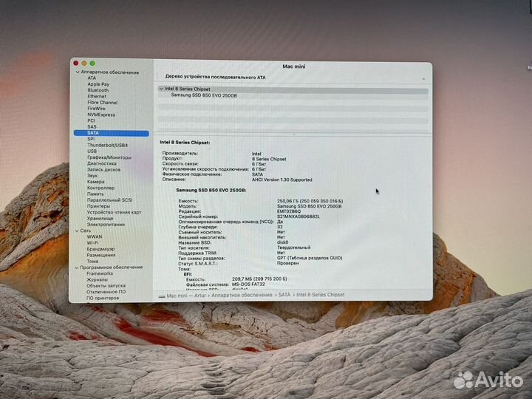Screen dimensions: 532x399
Task: Click the serial number value S21MNXAG806882L
Action: point(299,216)
